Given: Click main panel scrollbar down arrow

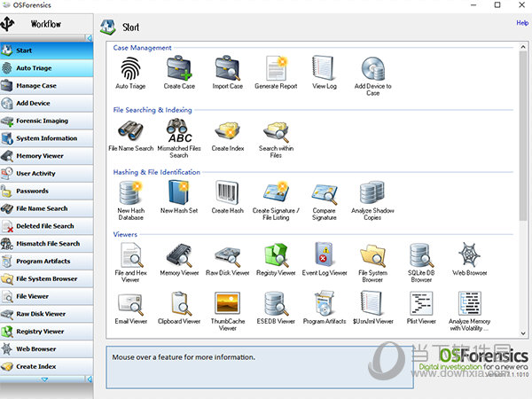Looking at the screenshot, I should pos(523,333).
